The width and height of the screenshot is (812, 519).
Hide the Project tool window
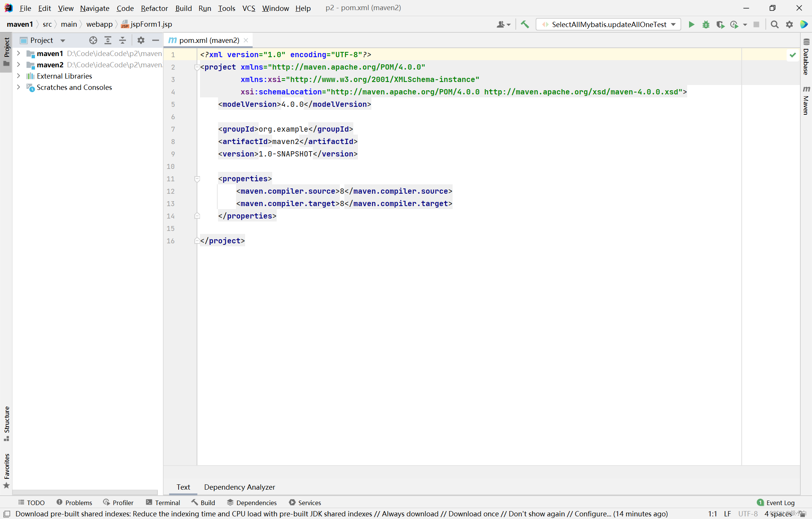(x=155, y=40)
